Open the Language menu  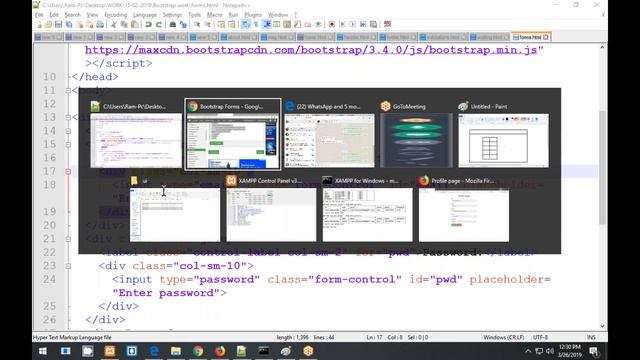click(x=145, y=15)
